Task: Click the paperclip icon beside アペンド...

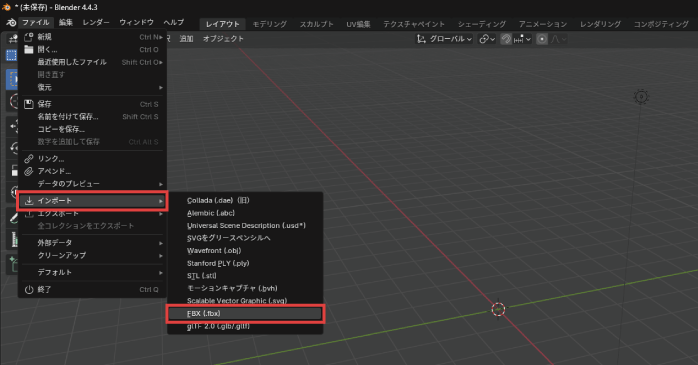Action: coord(29,171)
